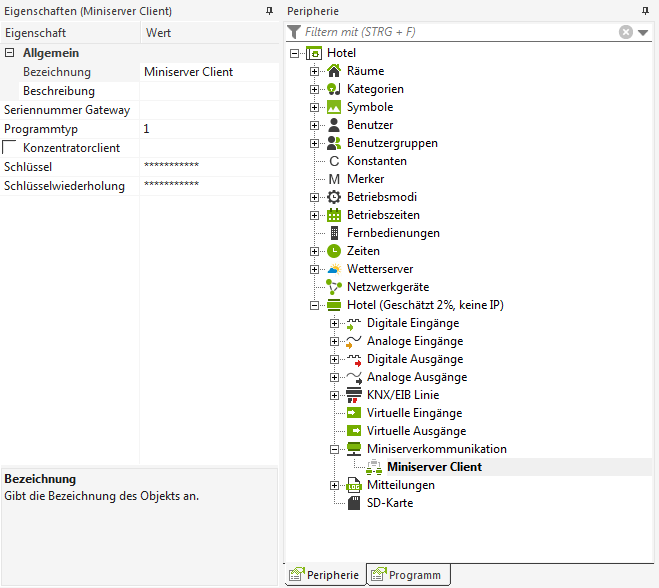Click the KNX/EIB Linie icon

click(354, 395)
